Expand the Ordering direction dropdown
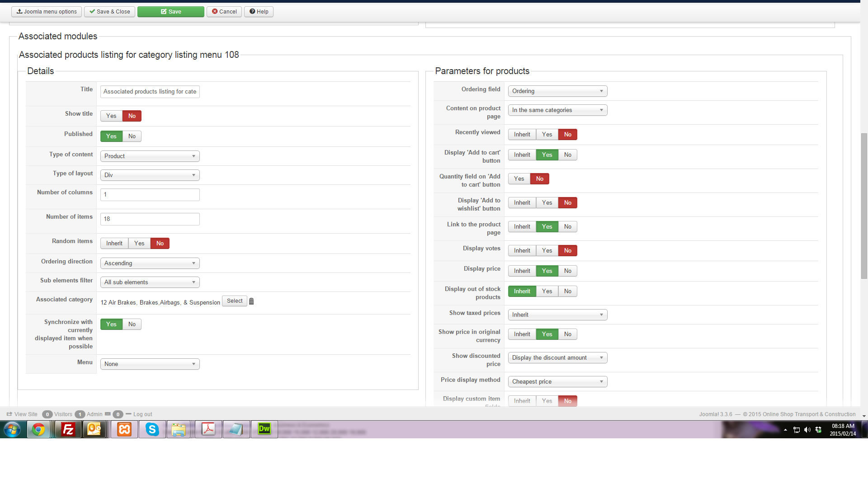 tap(150, 263)
